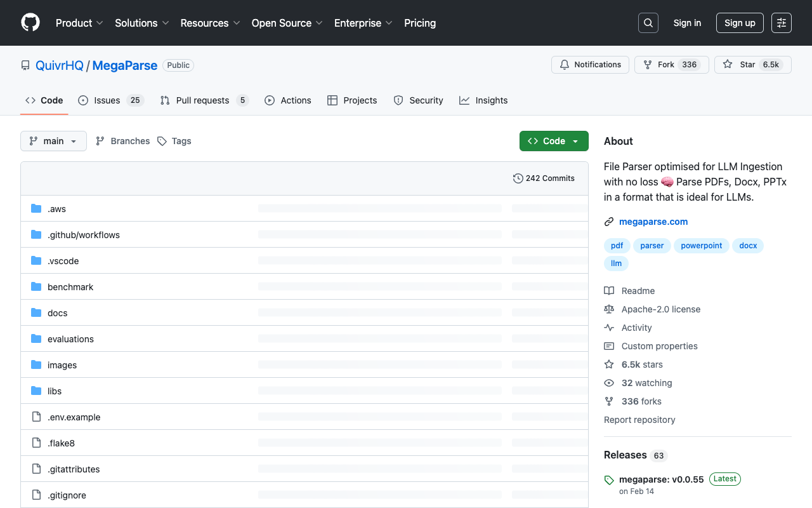Select the pdf topic tag

tap(617, 245)
